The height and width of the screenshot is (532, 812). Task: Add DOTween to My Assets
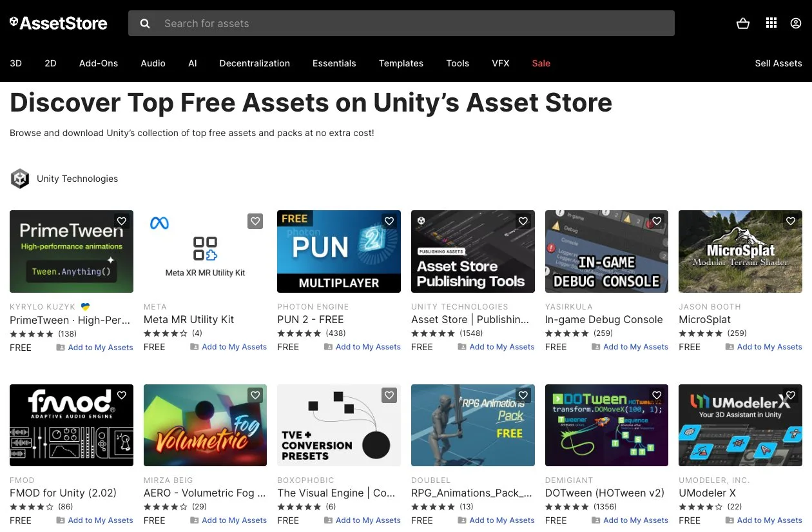(x=630, y=520)
